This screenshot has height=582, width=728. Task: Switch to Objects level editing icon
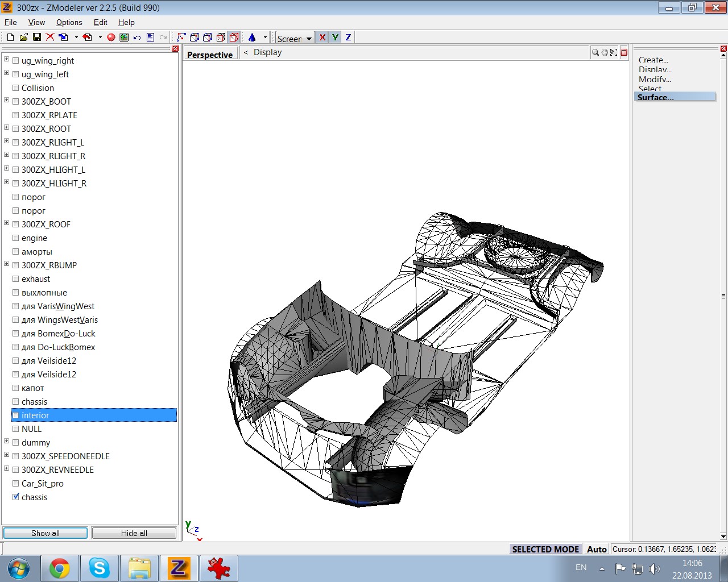pyautogui.click(x=221, y=38)
